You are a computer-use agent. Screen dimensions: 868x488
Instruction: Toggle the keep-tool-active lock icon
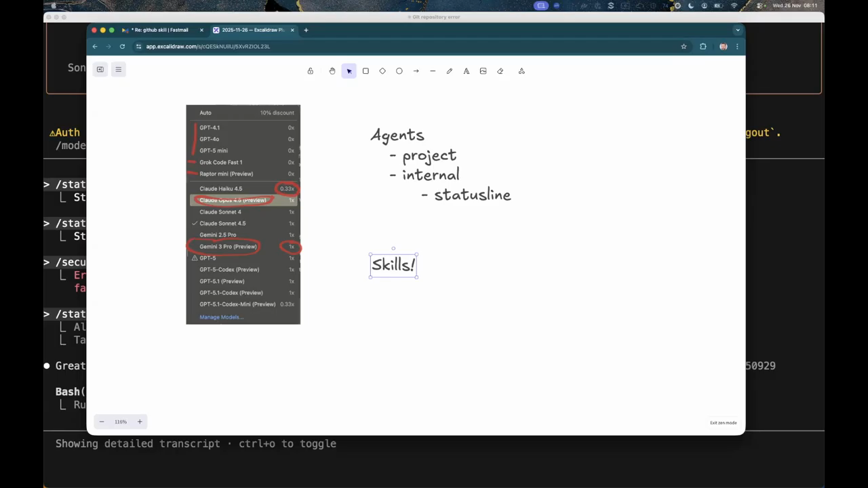[x=311, y=71]
